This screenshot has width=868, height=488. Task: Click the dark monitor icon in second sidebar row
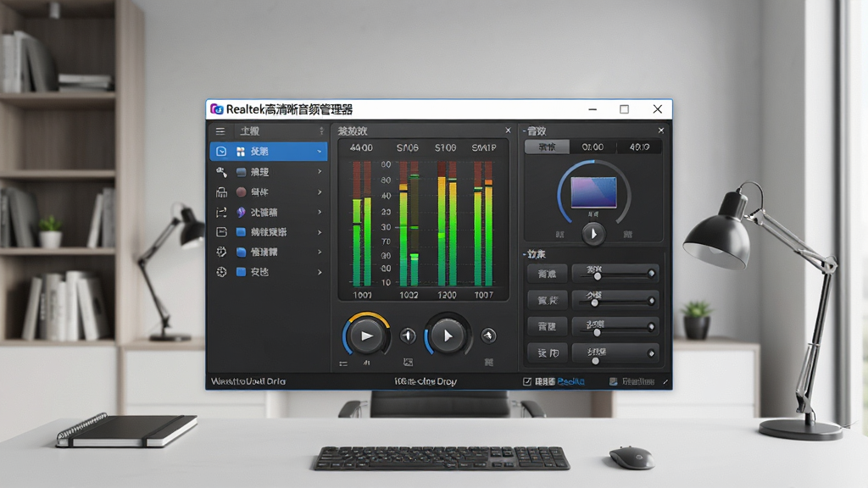point(241,172)
